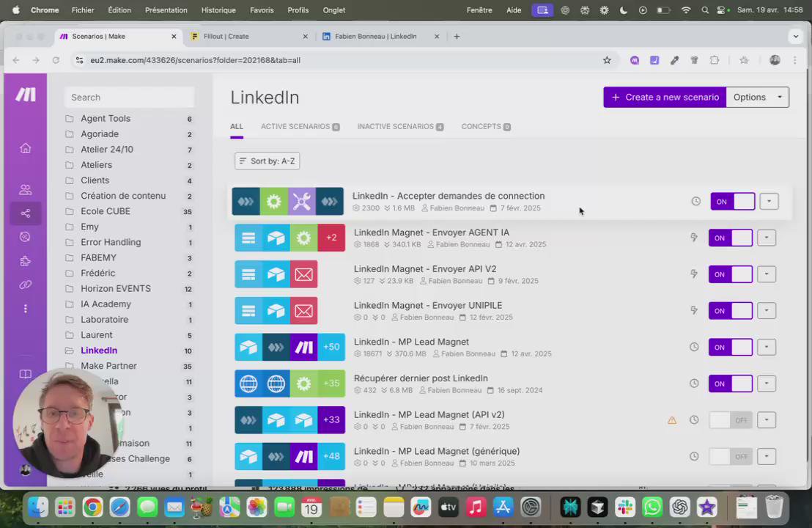Open the Scenarios share icon in sidebar

click(26, 213)
